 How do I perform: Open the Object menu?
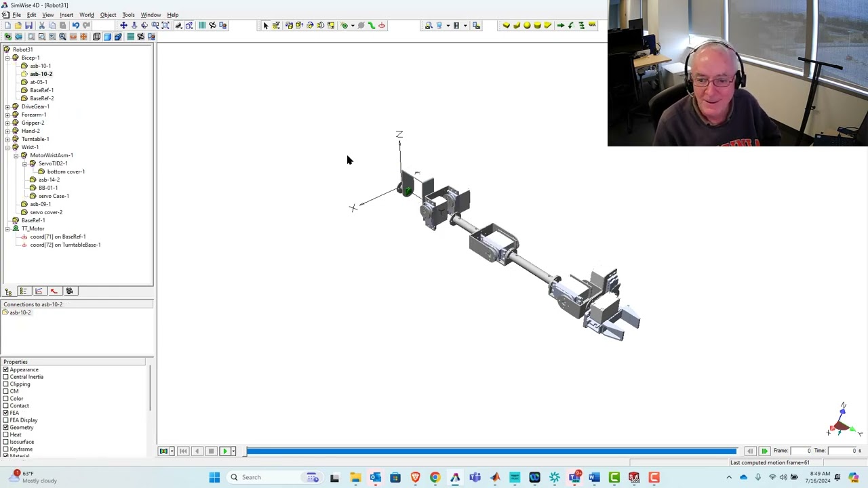tap(108, 15)
